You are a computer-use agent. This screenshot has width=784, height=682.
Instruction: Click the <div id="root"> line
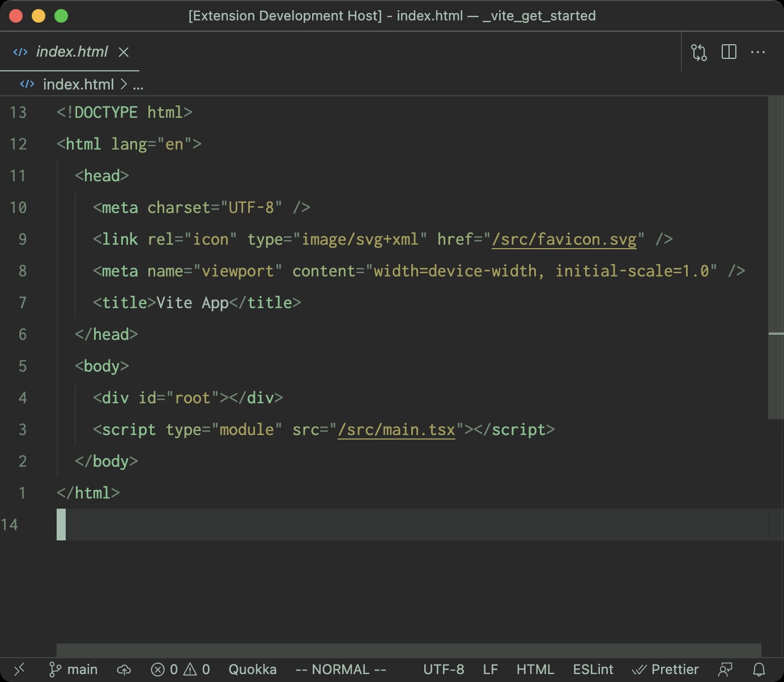(x=188, y=398)
